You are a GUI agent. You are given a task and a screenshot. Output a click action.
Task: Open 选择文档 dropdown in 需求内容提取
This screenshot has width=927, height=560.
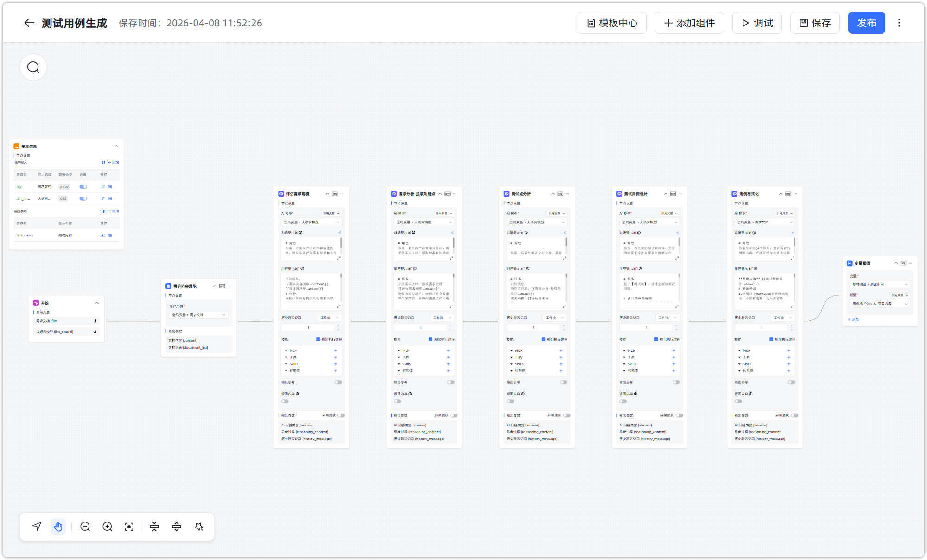[x=198, y=315]
